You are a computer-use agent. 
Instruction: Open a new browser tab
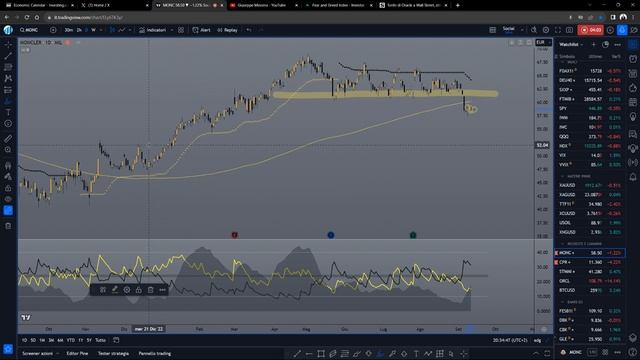coord(458,5)
